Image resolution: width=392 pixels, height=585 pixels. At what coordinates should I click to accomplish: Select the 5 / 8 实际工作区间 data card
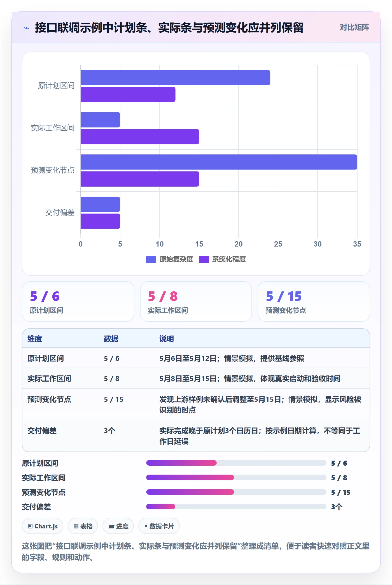pyautogui.click(x=196, y=301)
